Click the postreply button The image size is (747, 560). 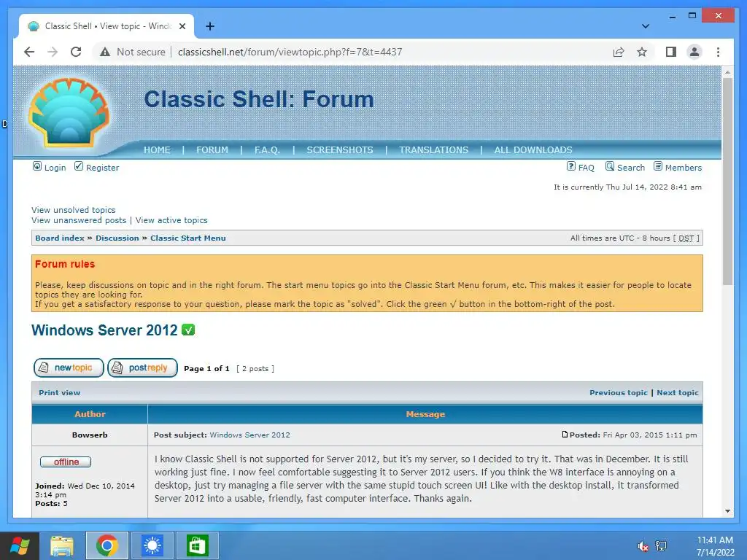tap(142, 367)
